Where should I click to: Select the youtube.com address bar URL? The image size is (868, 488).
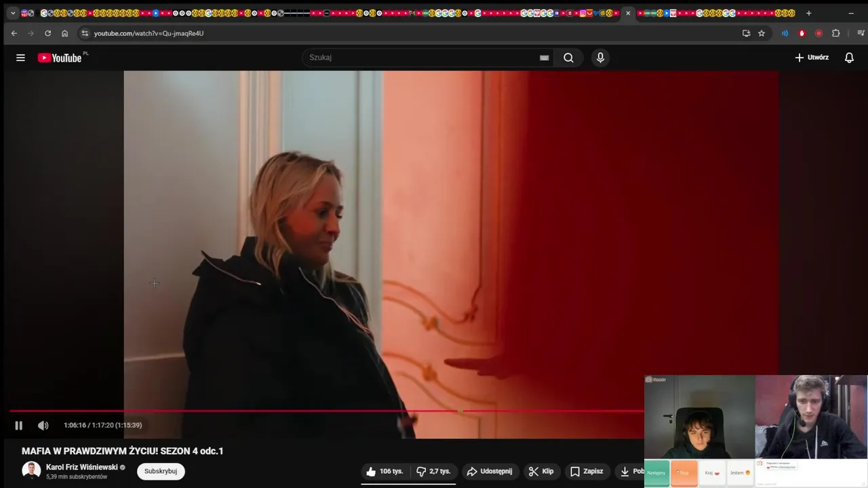point(149,33)
